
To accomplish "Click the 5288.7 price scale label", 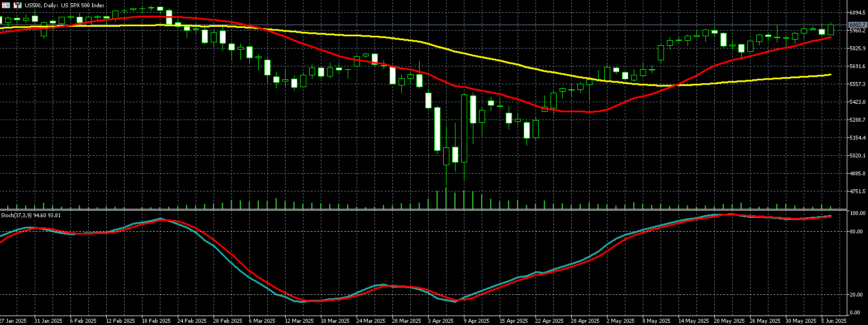I will pos(857,120).
